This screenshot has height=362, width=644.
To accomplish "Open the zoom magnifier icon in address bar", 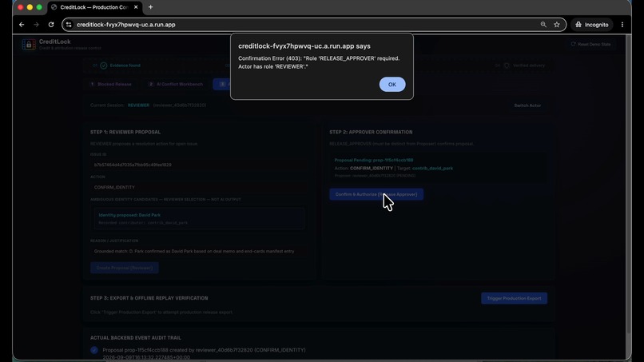I will click(543, 25).
